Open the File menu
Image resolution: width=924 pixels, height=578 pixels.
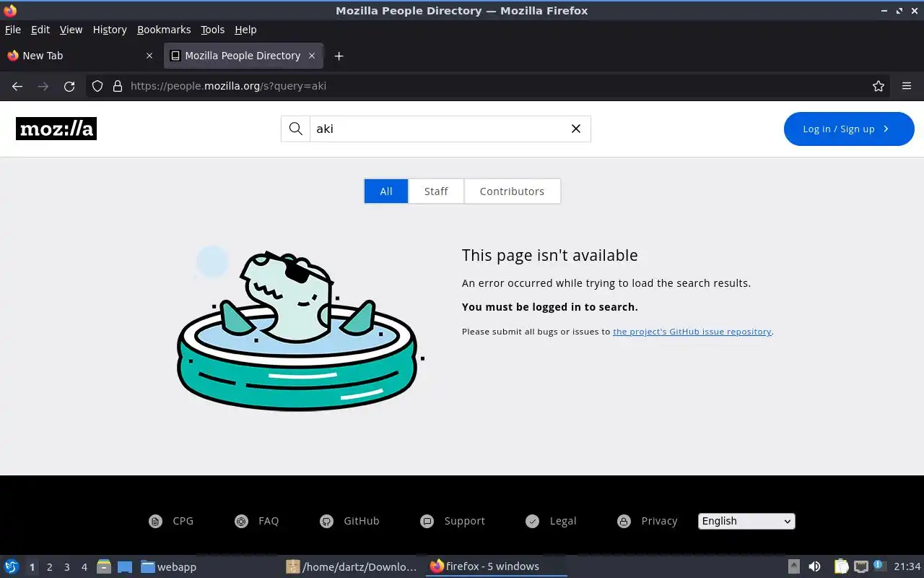(13, 30)
